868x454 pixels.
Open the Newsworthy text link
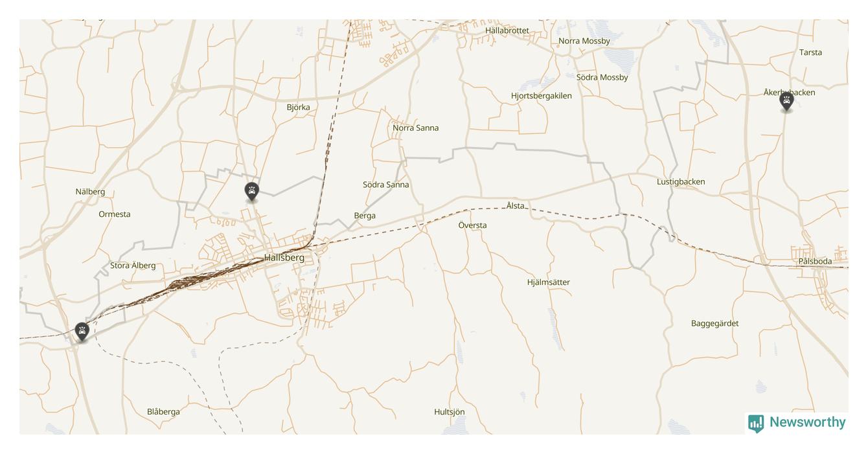click(807, 422)
